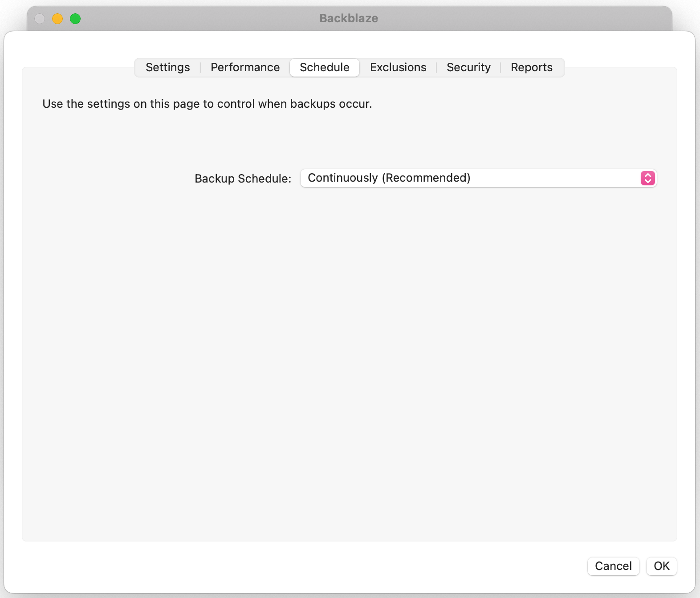This screenshot has width=700, height=598.
Task: Click the yellow minimize window button
Action: pos(57,19)
